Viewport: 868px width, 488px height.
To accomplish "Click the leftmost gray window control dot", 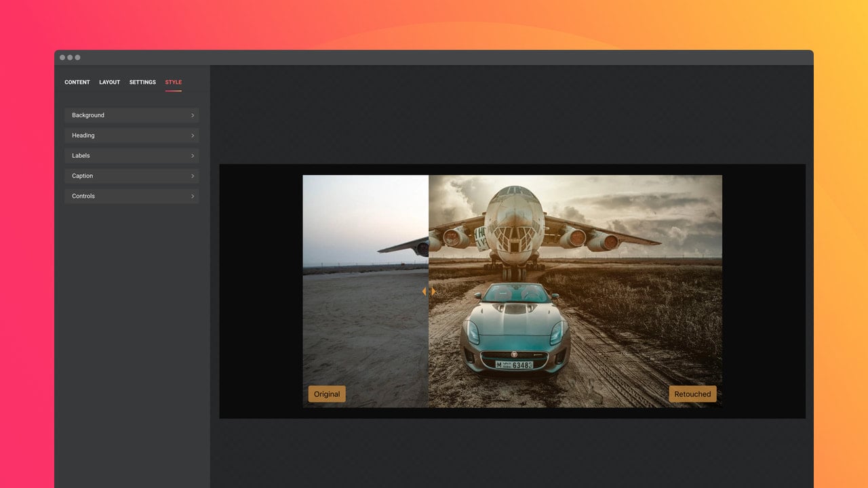I will pos(62,58).
